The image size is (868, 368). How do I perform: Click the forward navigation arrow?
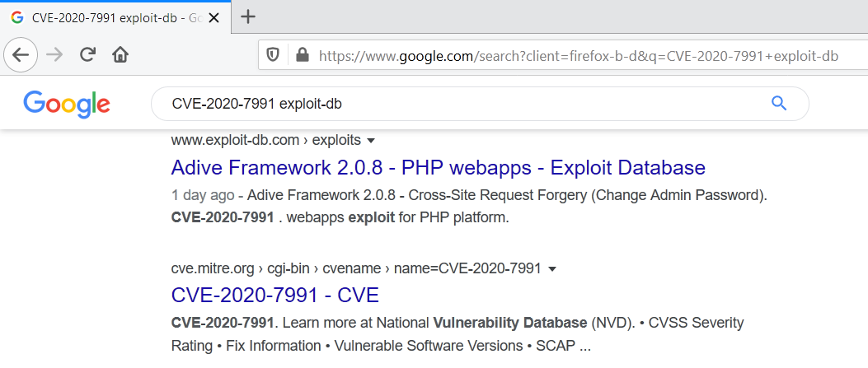54,54
